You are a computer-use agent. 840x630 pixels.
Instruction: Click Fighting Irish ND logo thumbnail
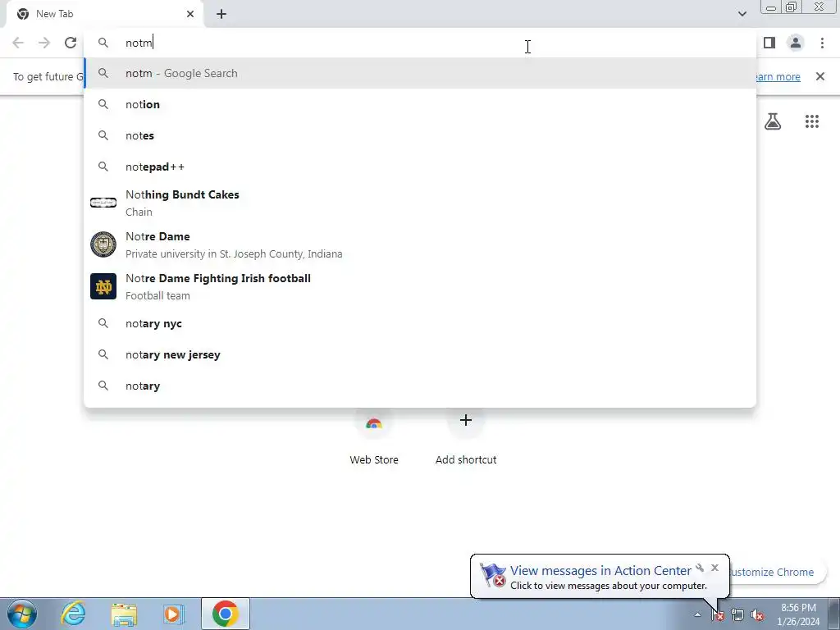[x=103, y=286]
